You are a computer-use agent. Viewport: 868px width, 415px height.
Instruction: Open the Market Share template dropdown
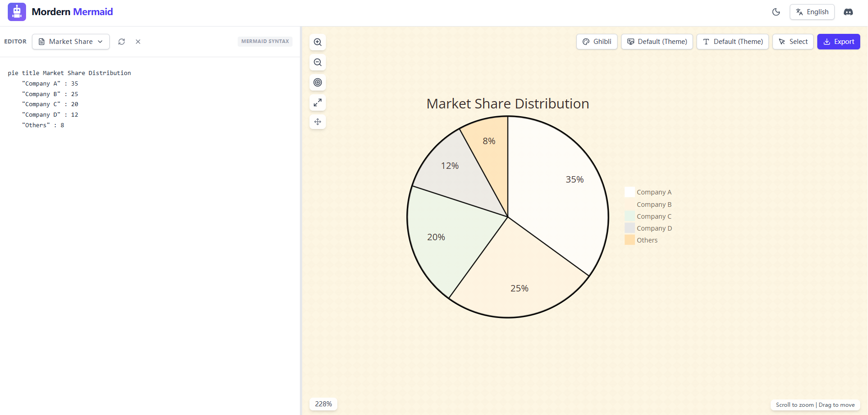pos(71,42)
